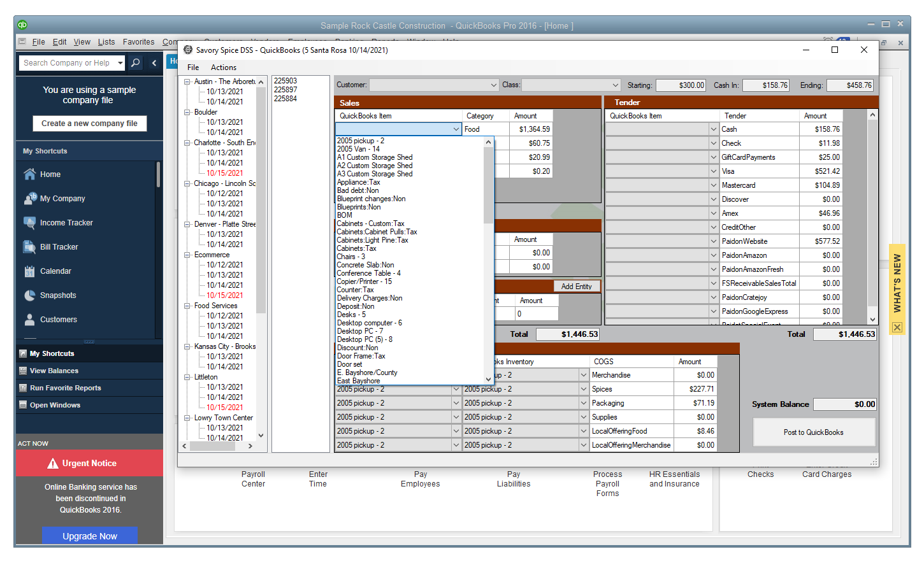Collapse the Ecommerce tree node
This screenshot has height=561, width=924.
[187, 255]
